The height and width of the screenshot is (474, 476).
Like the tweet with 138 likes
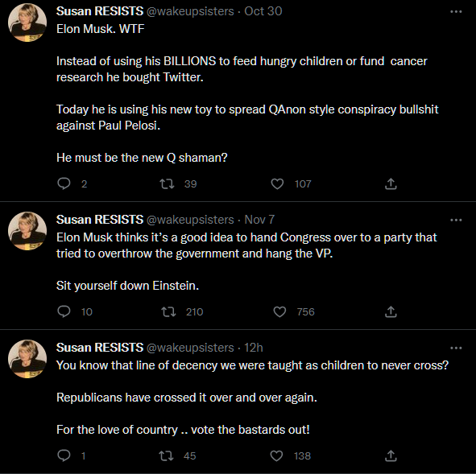[276, 455]
